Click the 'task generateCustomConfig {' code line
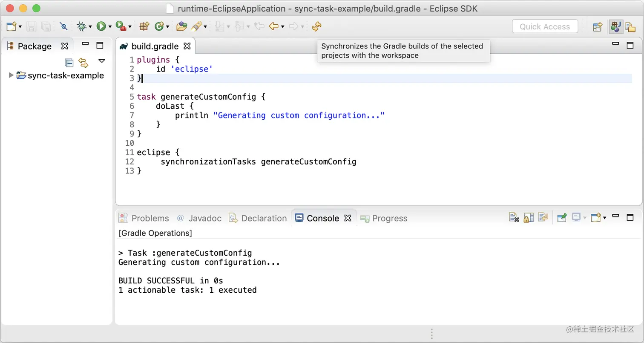644x343 pixels. coord(201,97)
